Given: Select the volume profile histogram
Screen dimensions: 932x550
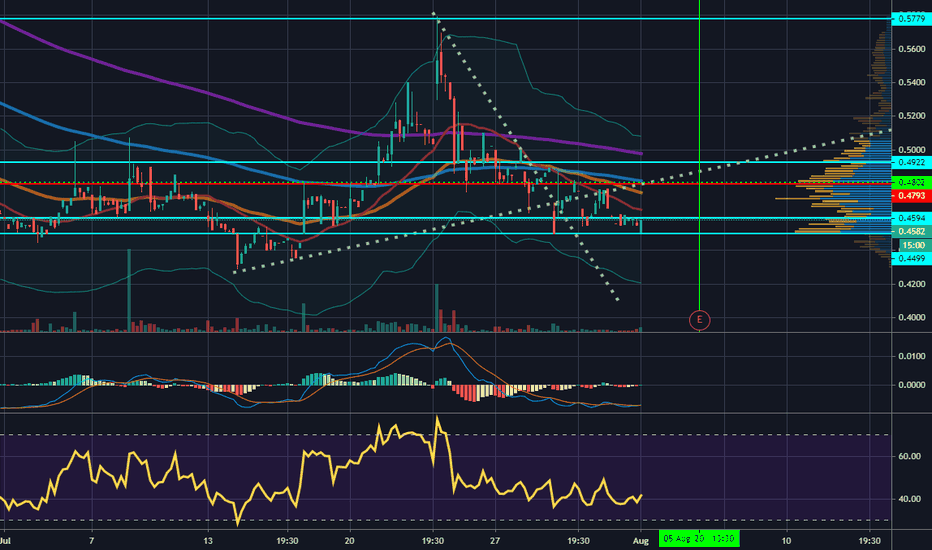Looking at the screenshot, I should pyautogui.click(x=844, y=143).
